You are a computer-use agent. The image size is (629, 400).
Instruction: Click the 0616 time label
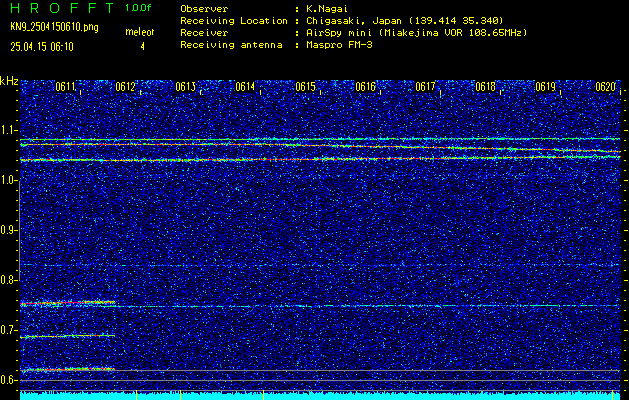(x=365, y=87)
